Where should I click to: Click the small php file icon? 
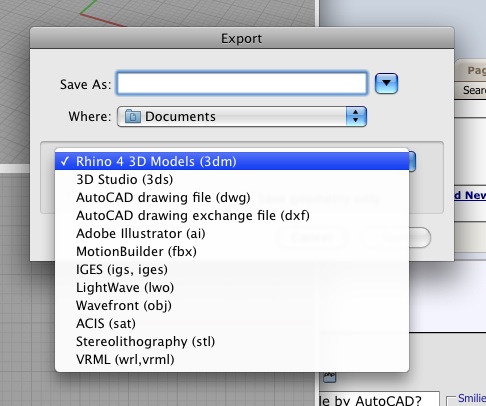pos(329,376)
